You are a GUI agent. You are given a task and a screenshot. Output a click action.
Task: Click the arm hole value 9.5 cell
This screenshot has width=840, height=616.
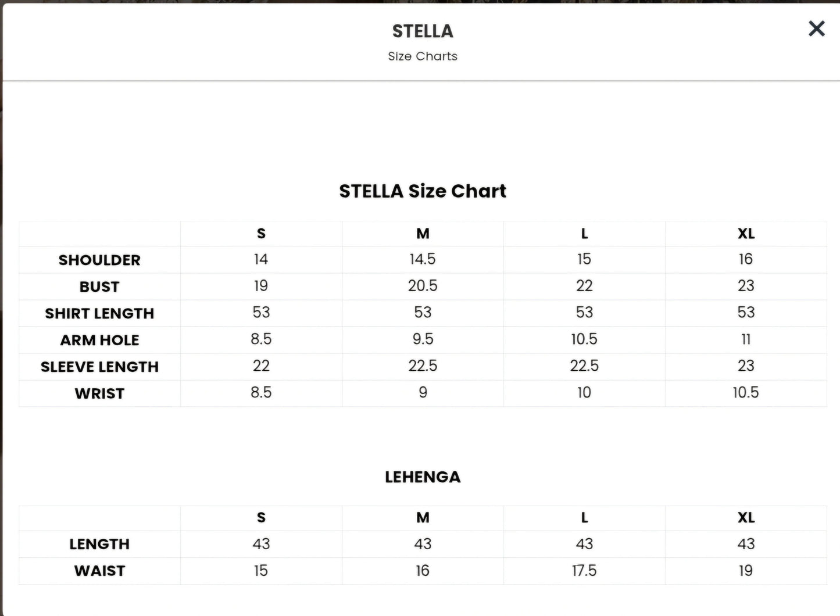click(423, 339)
